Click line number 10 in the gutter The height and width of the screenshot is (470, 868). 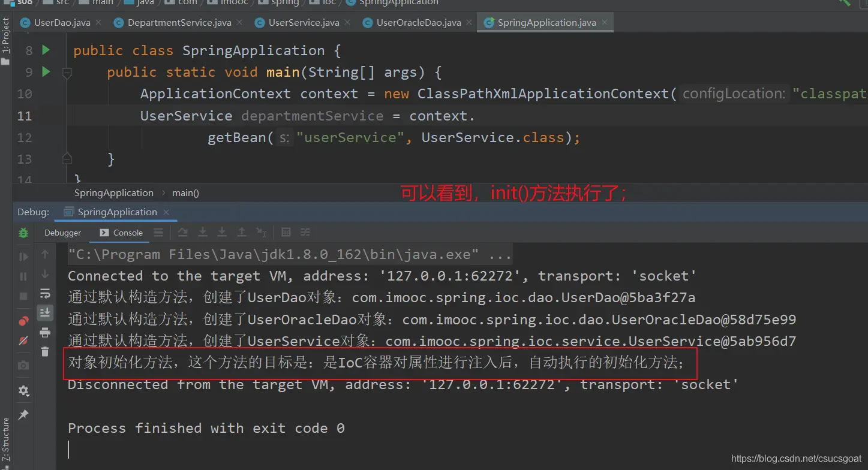click(x=25, y=94)
